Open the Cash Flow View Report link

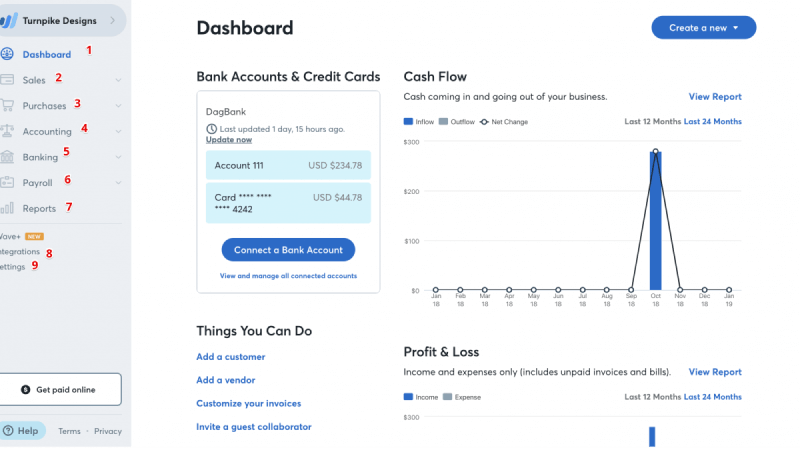715,96
